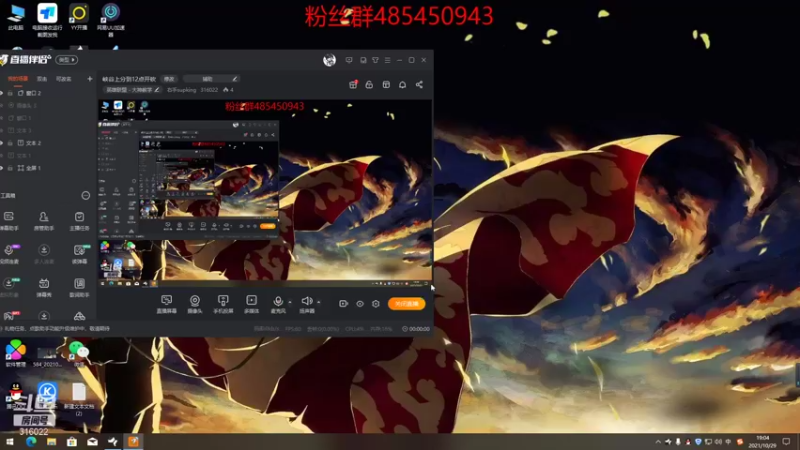
Task: Toggle preview eye icon in bottom toolbar
Action: pos(360,304)
